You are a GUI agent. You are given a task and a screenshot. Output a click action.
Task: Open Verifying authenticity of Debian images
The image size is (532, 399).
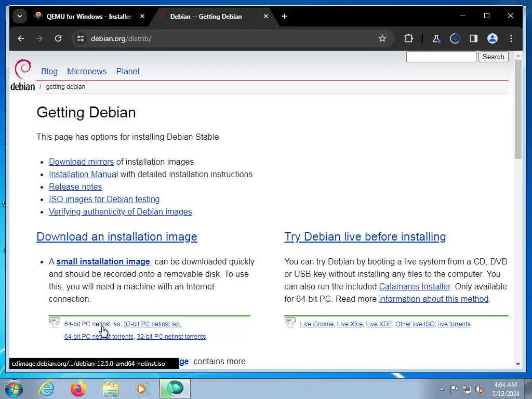[x=121, y=212]
